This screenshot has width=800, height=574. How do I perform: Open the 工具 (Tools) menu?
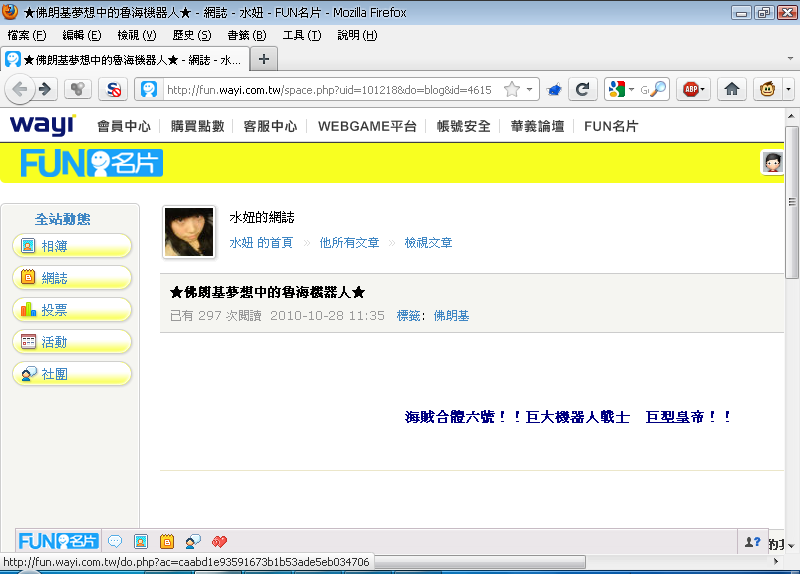(301, 35)
